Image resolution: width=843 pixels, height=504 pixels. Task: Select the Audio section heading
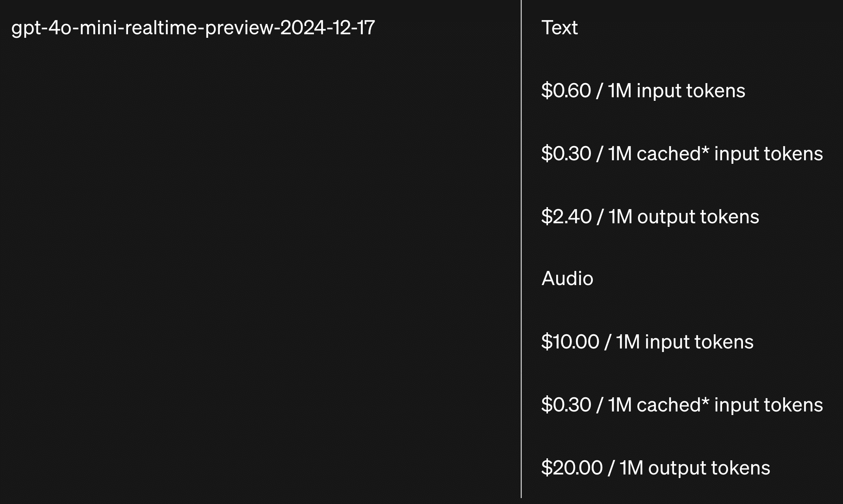(x=567, y=279)
